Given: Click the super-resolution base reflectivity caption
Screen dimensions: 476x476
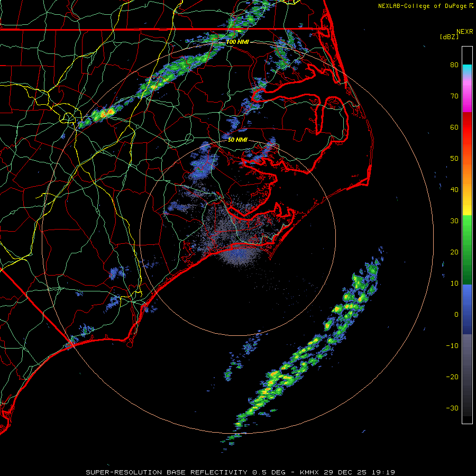Looking at the screenshot, I should coord(241,472).
